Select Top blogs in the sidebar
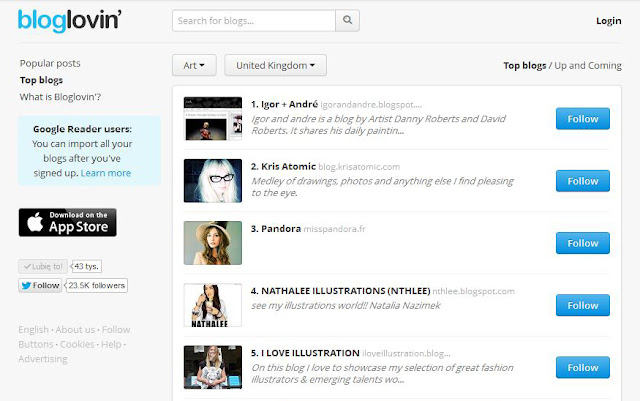The height and width of the screenshot is (401, 640). click(41, 80)
